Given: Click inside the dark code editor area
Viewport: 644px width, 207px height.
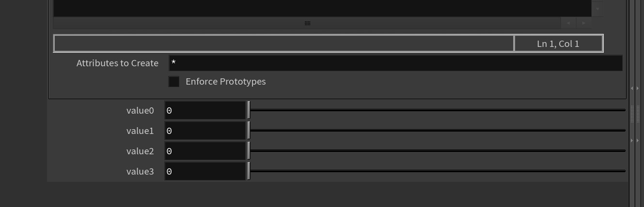Looking at the screenshot, I should click(322, 8).
